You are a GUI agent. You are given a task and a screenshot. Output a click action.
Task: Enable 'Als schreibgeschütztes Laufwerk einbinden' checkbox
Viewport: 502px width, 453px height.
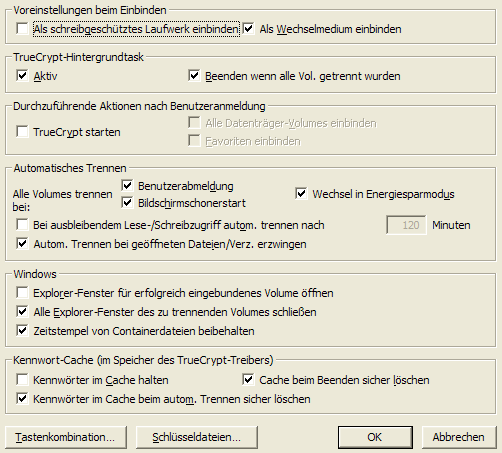tap(22, 29)
